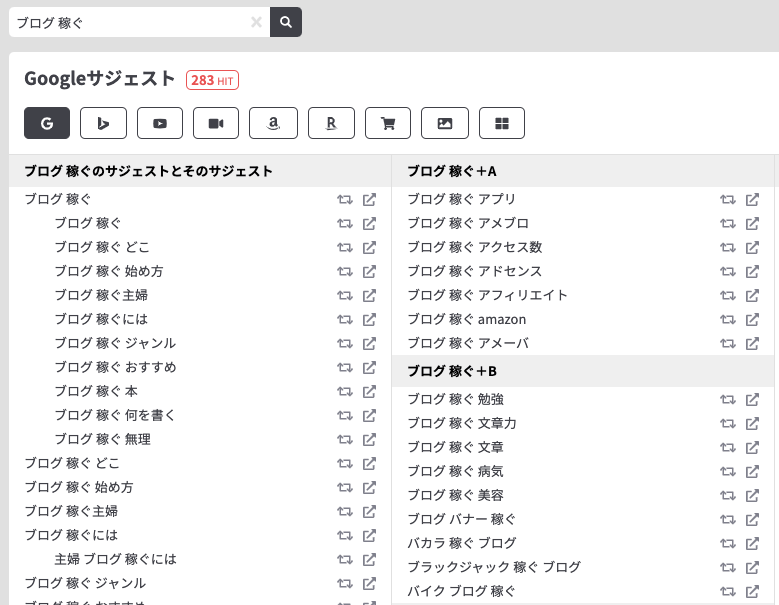Switch to Rakuten suggest source icon
Viewport: 779px width, 605px height.
pos(331,123)
